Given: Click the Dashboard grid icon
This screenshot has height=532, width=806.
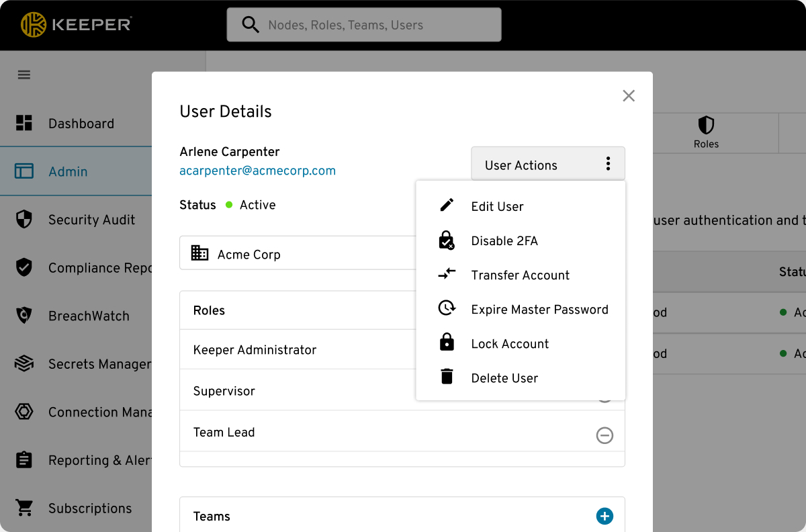Looking at the screenshot, I should coord(24,123).
